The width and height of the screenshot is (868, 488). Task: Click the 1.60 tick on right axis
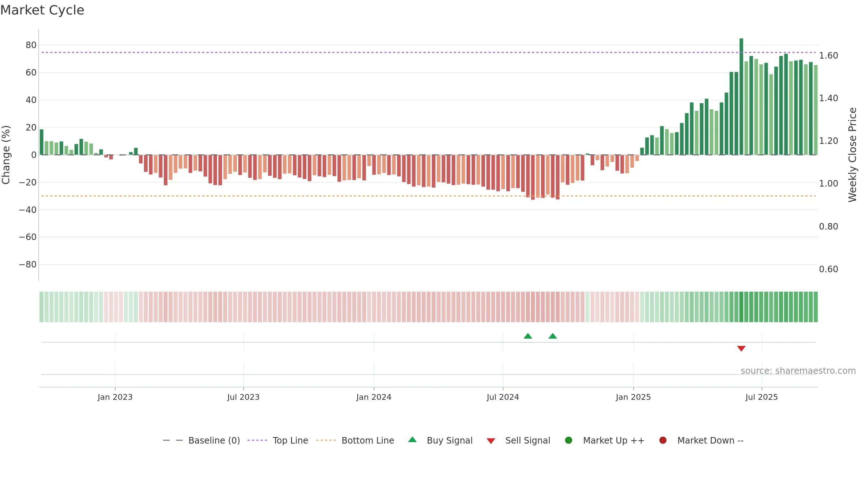(x=829, y=56)
